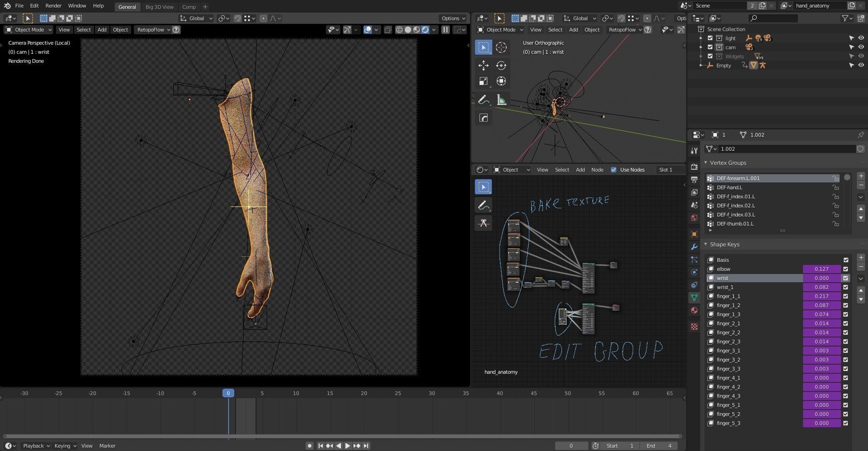Open the Tool properties tab
Viewport: 868px width, 451px height.
tap(694, 151)
